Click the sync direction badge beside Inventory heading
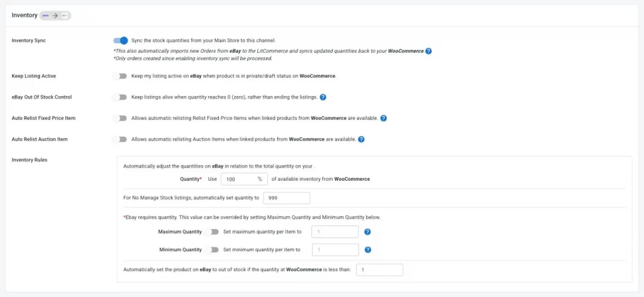 pyautogui.click(x=55, y=16)
